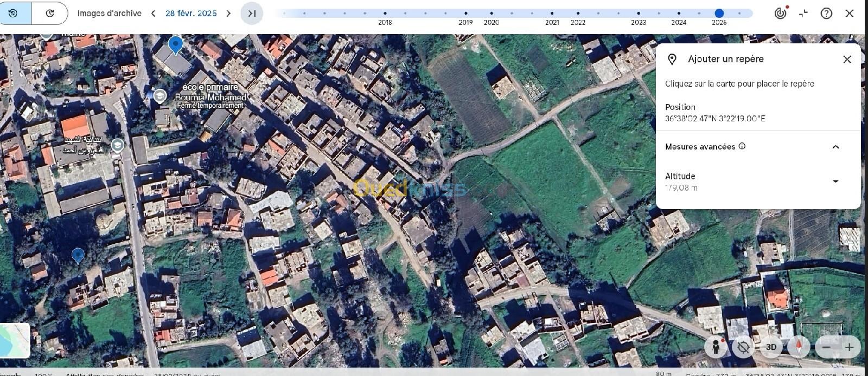Viewport: 868px width, 376px height.
Task: Zoom out with the minus button
Action: [x=826, y=347]
